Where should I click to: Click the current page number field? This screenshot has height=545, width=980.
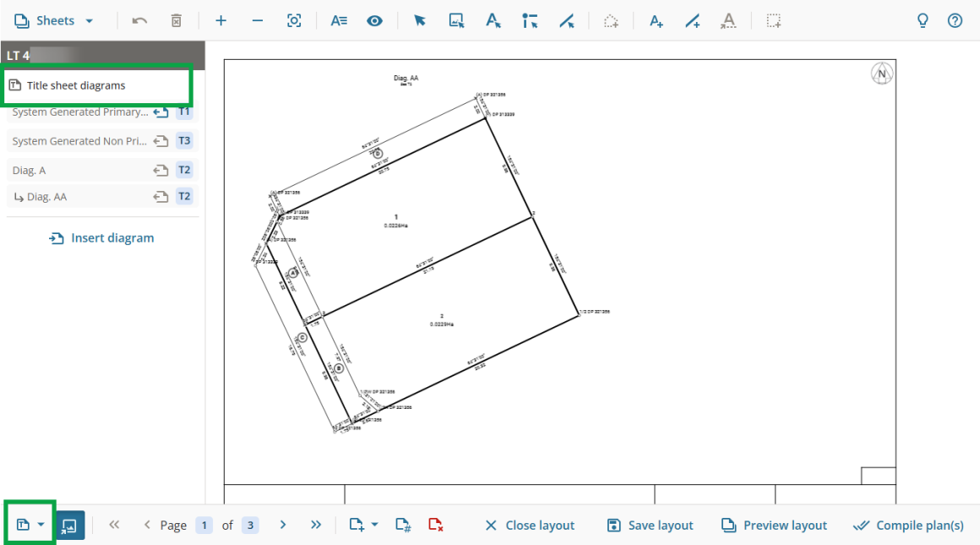pos(204,525)
